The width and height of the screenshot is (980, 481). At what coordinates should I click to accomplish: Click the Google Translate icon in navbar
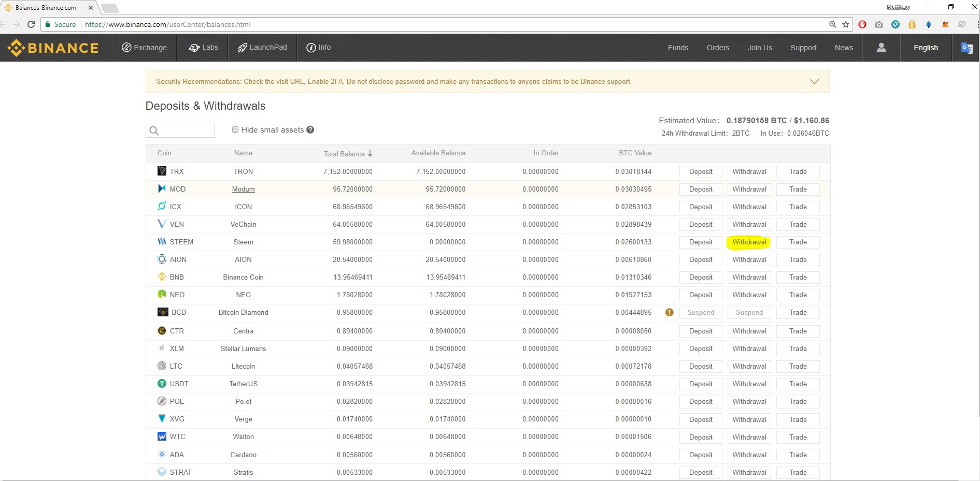(967, 48)
